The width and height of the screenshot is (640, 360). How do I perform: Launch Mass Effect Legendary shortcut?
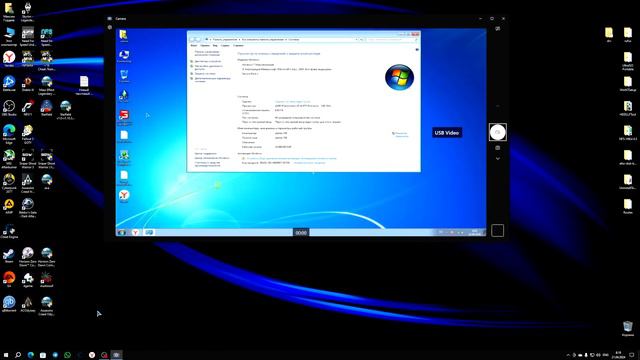pos(47,85)
